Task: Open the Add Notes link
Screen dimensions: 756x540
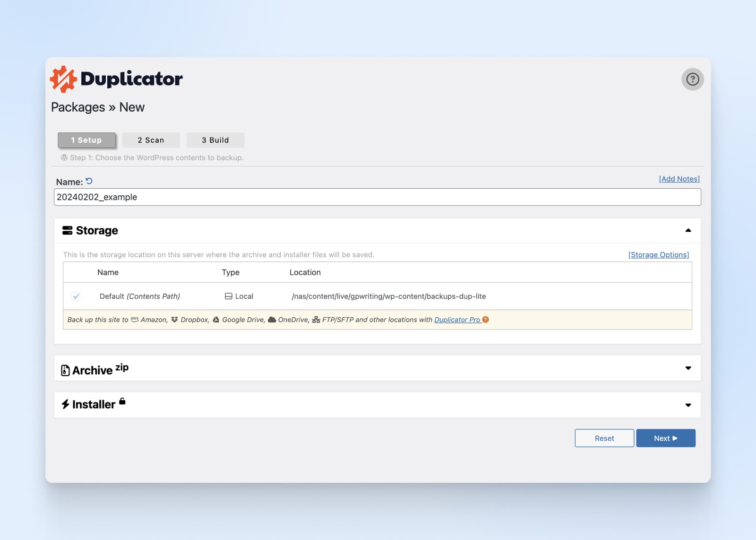Action: pos(679,179)
